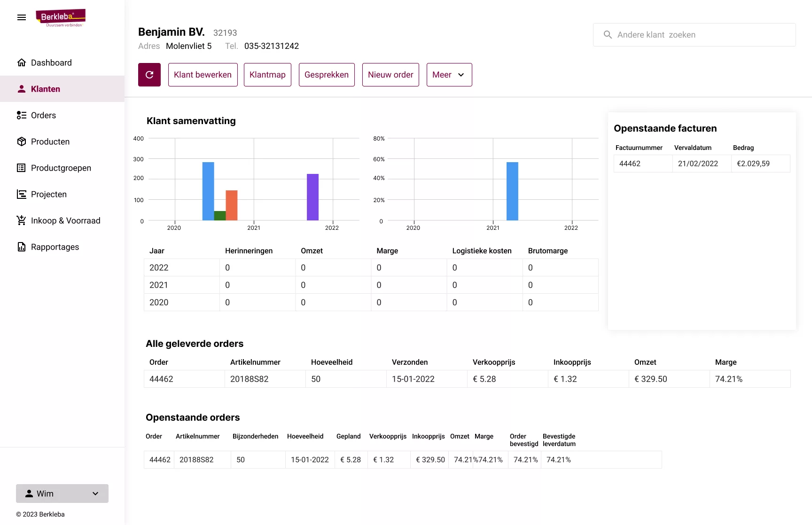
Task: Click Logistieke kosten column header
Action: (482, 251)
